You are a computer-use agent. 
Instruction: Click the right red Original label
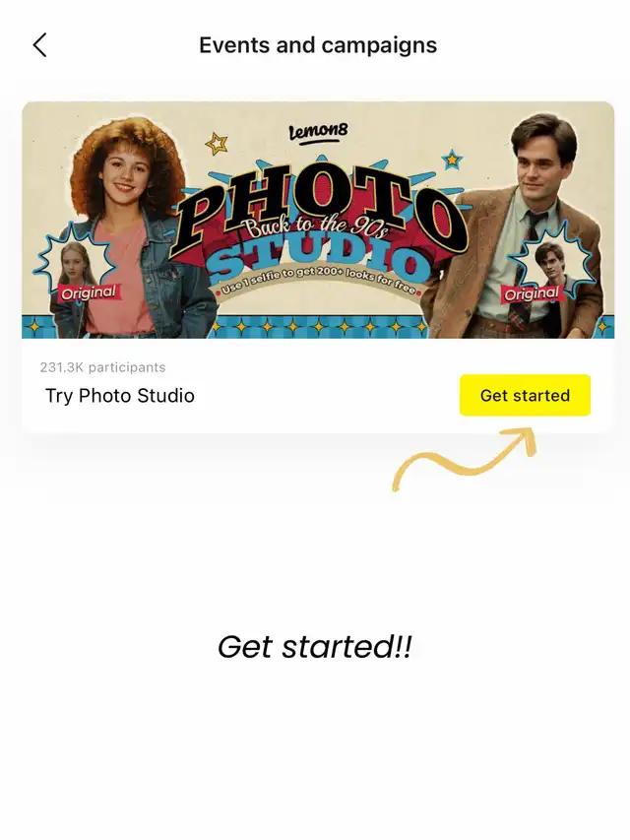532,294
